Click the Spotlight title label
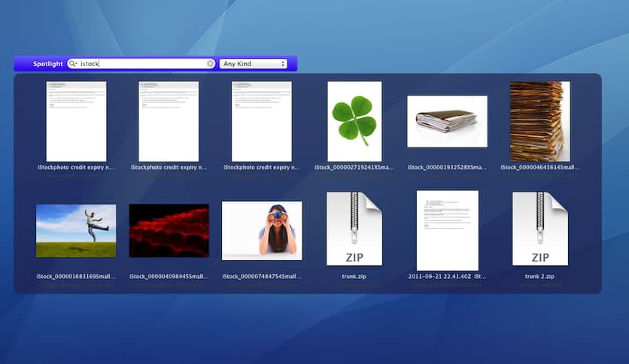Screen dimensions: 629x364 pos(47,64)
